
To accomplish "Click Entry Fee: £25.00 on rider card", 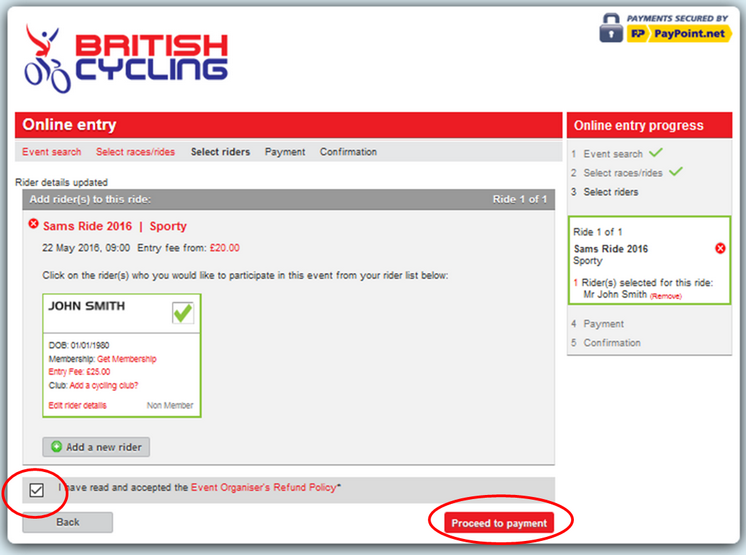I will 79,371.
